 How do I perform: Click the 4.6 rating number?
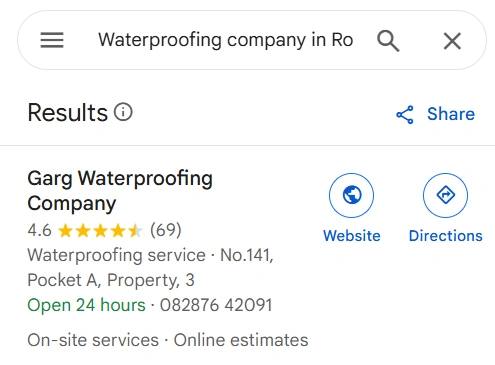[40, 230]
